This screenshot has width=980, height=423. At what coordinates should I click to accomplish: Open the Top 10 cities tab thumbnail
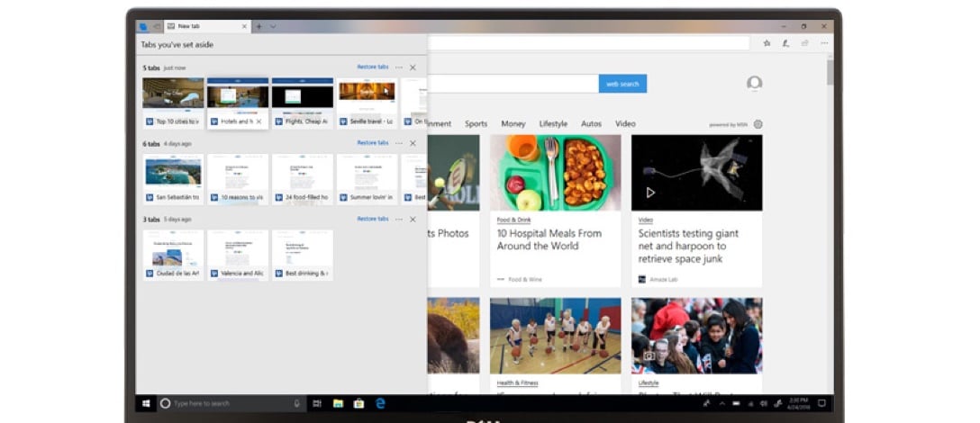173,103
